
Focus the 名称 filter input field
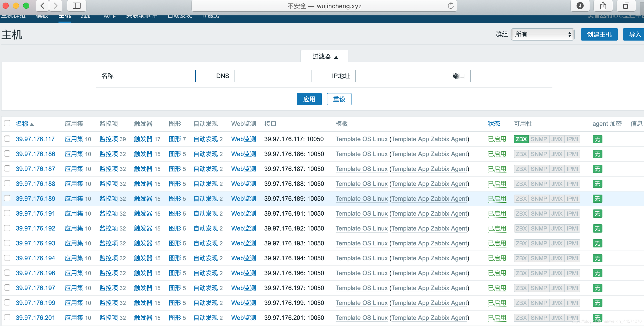157,76
